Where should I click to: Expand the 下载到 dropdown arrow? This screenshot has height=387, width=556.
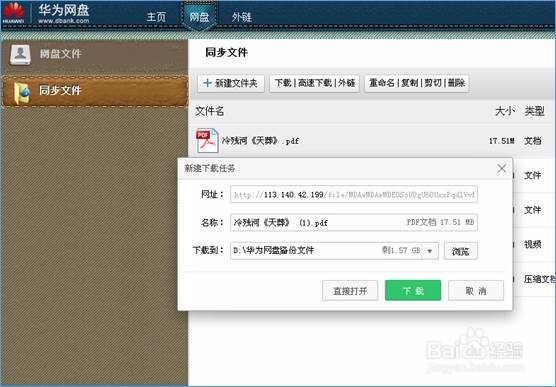(430, 251)
